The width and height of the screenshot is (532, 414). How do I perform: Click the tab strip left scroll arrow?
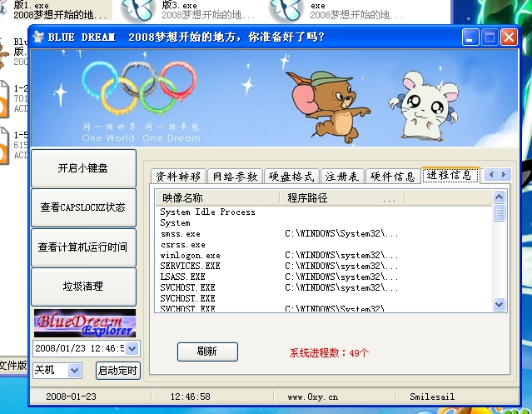coord(491,174)
